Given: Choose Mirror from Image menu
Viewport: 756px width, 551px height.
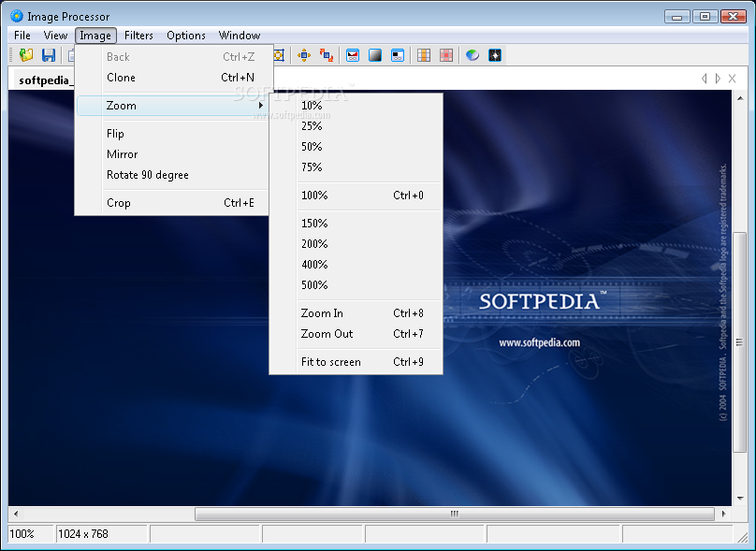Looking at the screenshot, I should [172, 154].
